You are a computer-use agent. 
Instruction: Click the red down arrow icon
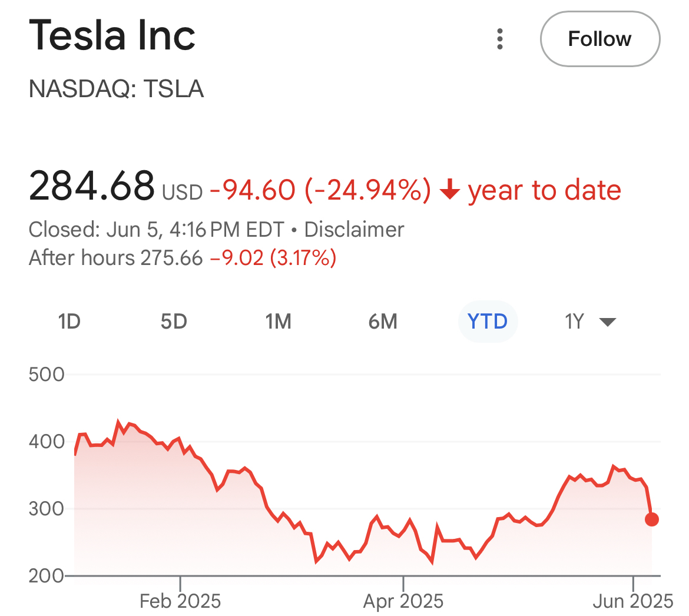(450, 190)
